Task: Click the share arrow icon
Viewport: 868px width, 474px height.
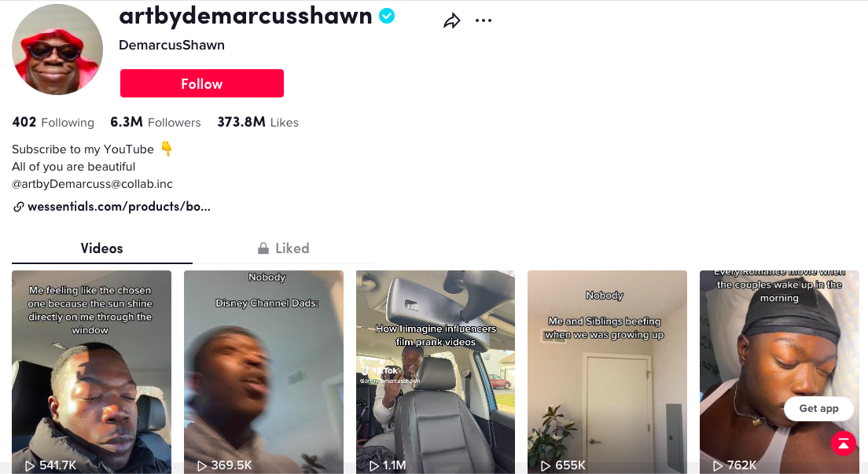Action: point(452,21)
